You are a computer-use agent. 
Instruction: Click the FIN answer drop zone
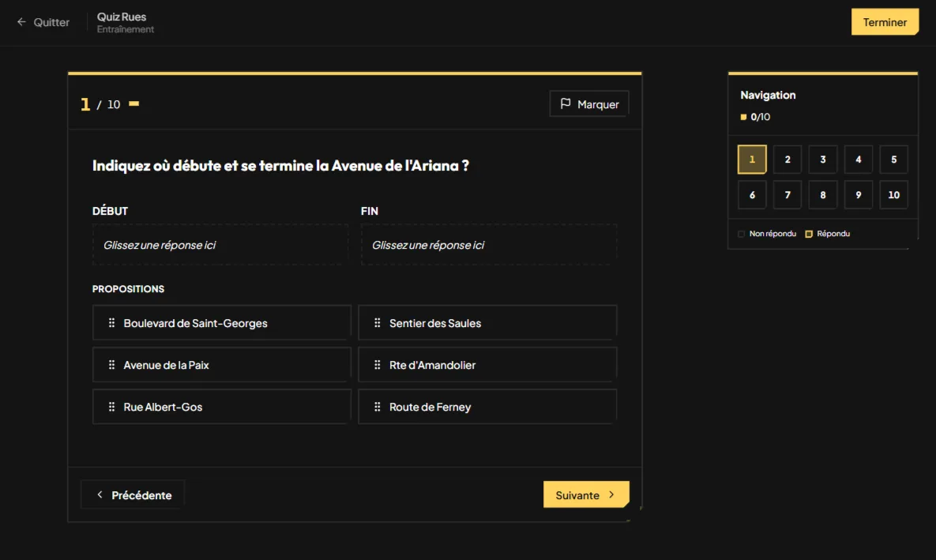489,245
